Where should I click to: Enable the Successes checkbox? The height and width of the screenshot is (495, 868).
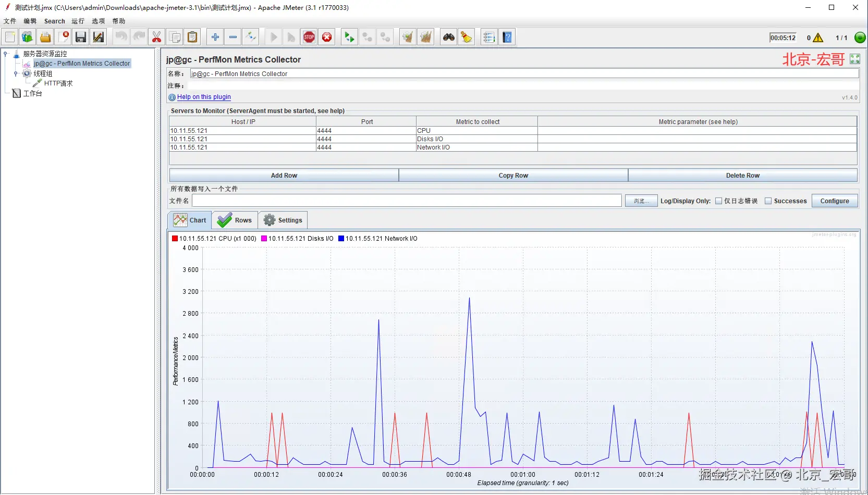pos(768,201)
